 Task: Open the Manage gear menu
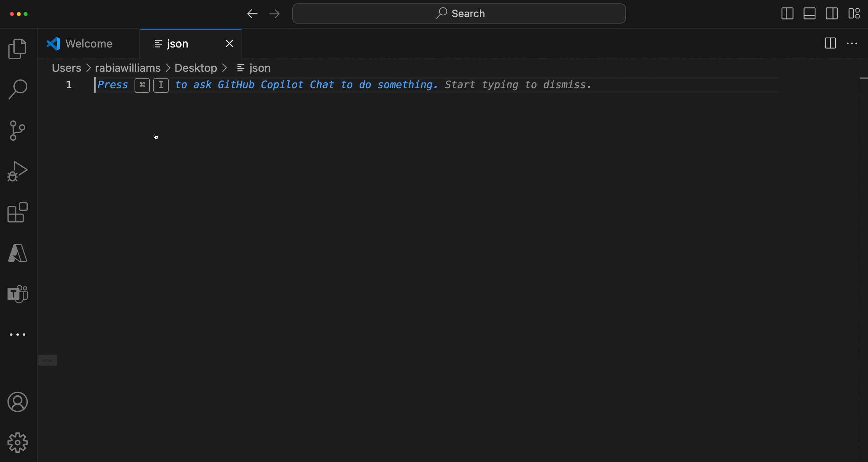pos(17,443)
